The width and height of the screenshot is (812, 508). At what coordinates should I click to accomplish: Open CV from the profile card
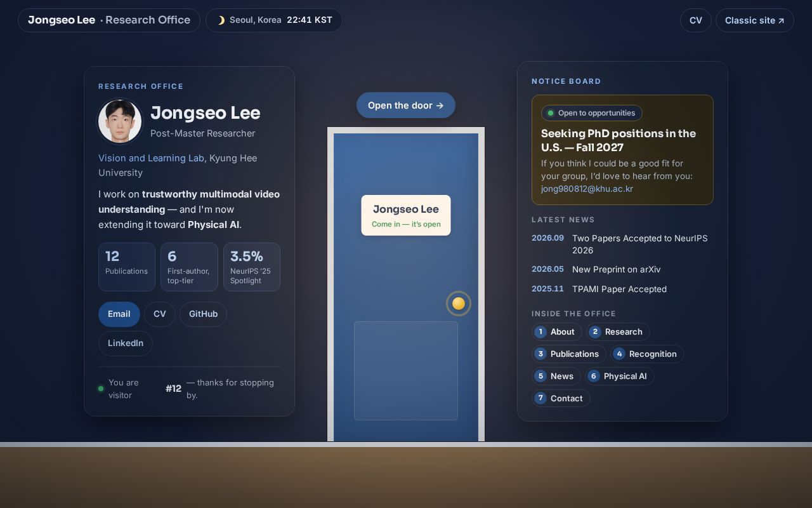coord(160,314)
